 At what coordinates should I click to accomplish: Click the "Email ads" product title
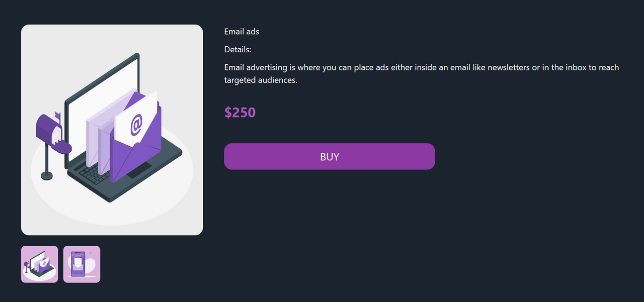242,32
